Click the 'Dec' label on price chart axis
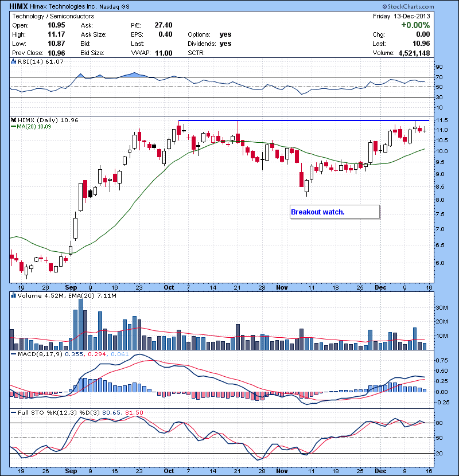This screenshot has height=476, width=459. click(x=380, y=287)
